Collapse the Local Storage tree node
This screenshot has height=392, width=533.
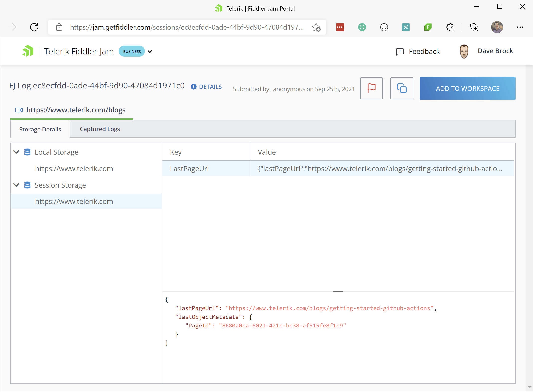tap(16, 152)
